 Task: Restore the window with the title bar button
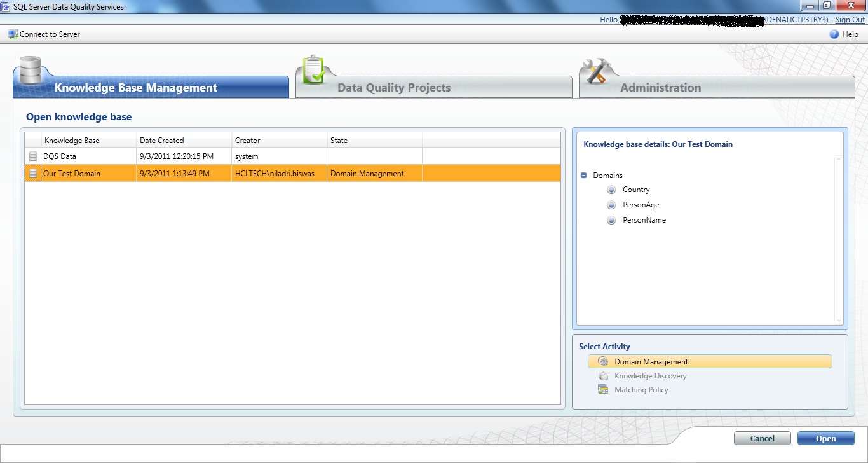pos(827,5)
